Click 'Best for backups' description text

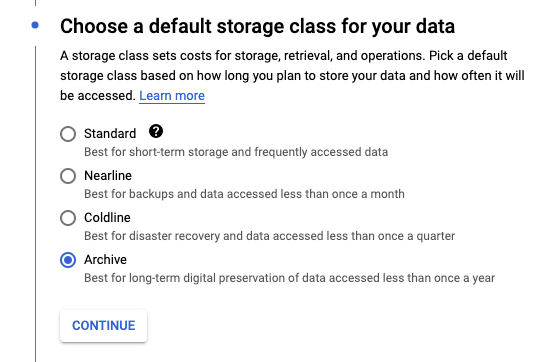coord(244,194)
